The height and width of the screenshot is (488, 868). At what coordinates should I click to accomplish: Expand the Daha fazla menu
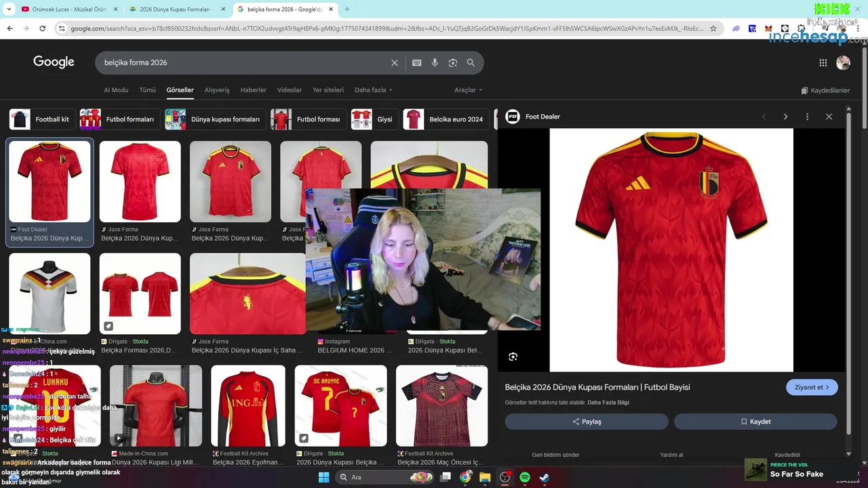point(373,90)
